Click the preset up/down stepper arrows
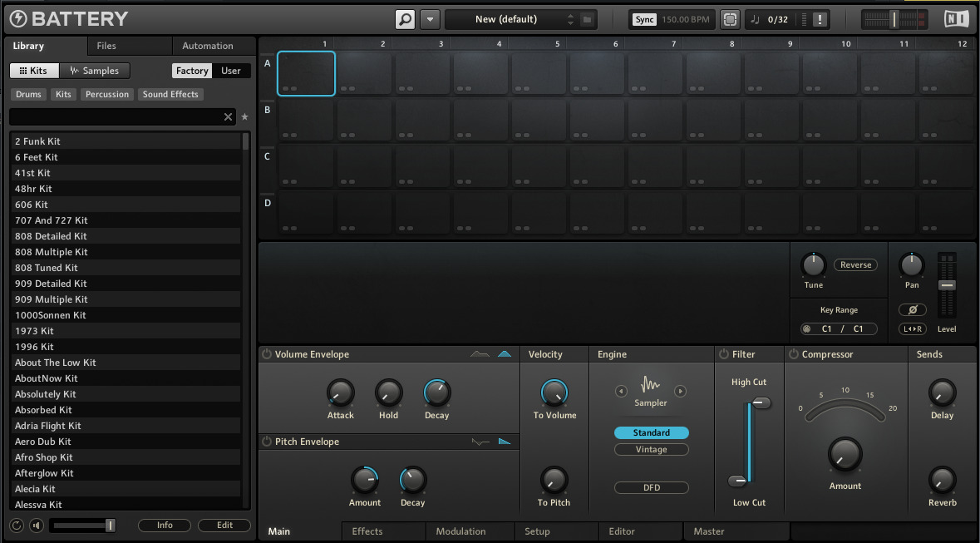 570,19
